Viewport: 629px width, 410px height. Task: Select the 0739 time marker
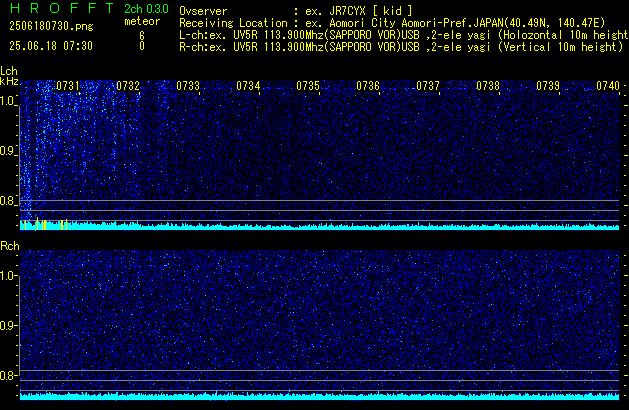tap(548, 86)
